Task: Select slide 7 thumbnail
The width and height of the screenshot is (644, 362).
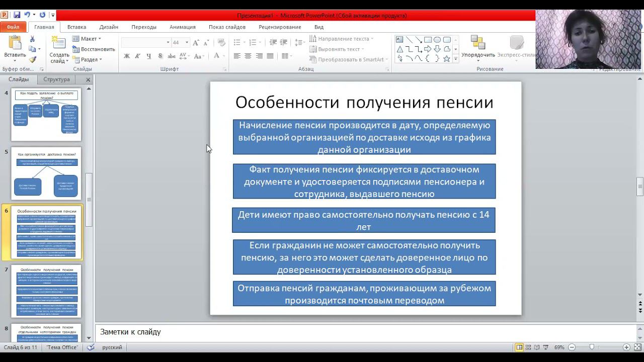Action: (x=46, y=292)
